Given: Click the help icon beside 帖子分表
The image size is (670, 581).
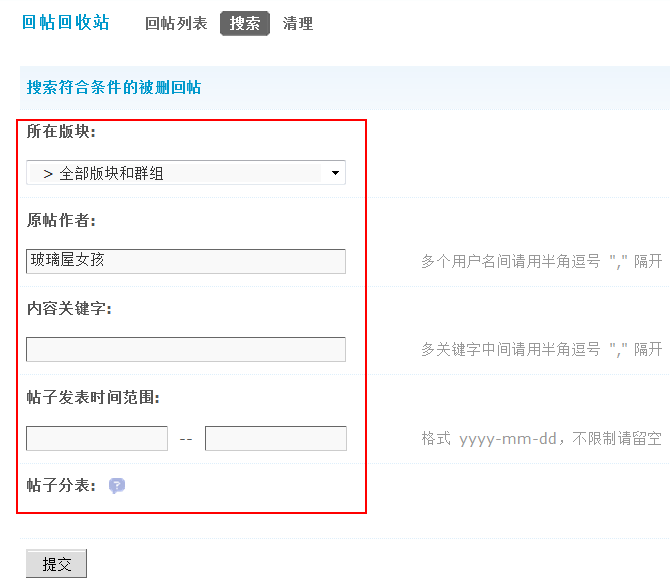Looking at the screenshot, I should click(x=117, y=486).
